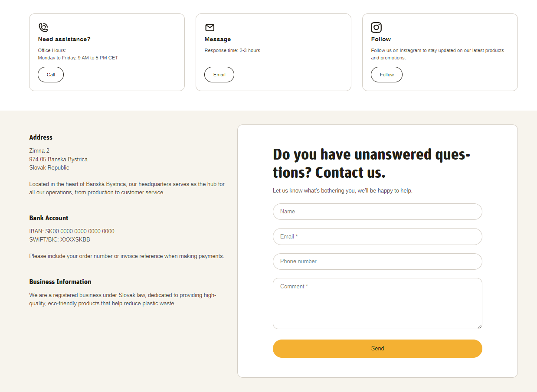Click the Contact us form headline
The image size is (537, 392).
pyautogui.click(x=371, y=163)
